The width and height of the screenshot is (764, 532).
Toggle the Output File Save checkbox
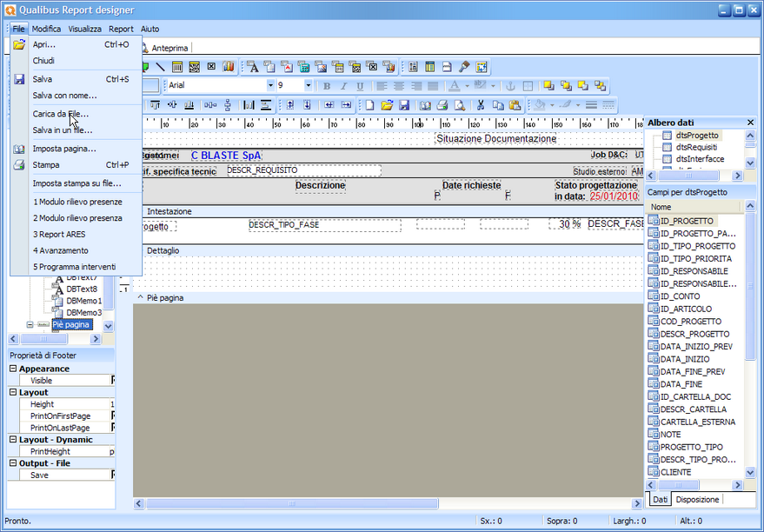pos(112,475)
